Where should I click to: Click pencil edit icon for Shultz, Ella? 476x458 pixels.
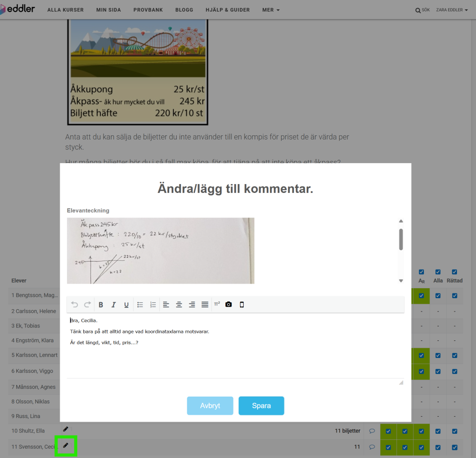(66, 429)
